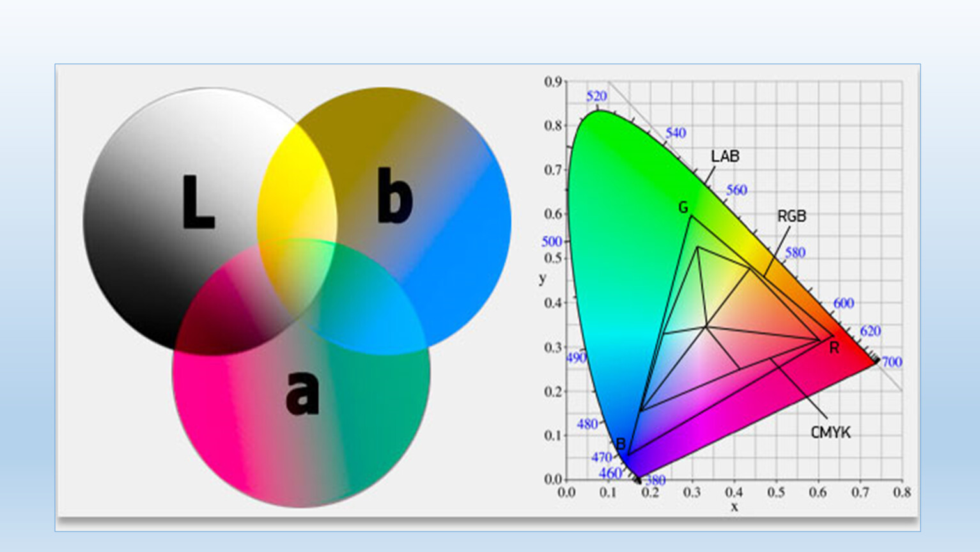Select the G vertex label of the triangle
The image size is (980, 552).
point(683,208)
